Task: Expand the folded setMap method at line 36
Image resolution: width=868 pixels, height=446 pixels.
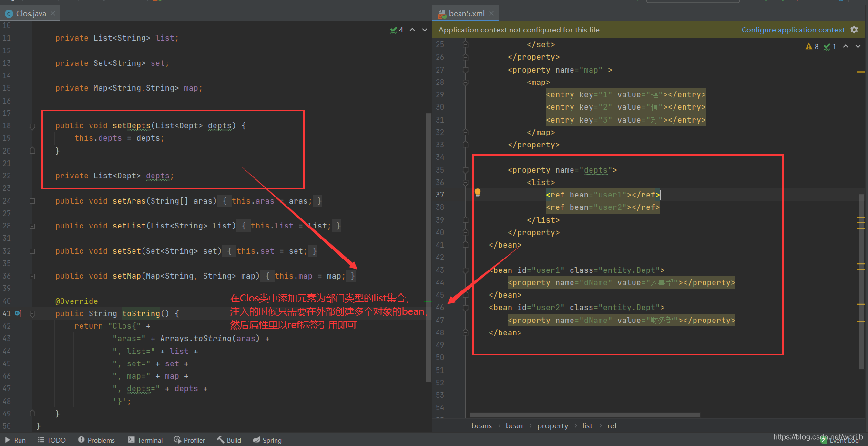Action: (x=32, y=276)
